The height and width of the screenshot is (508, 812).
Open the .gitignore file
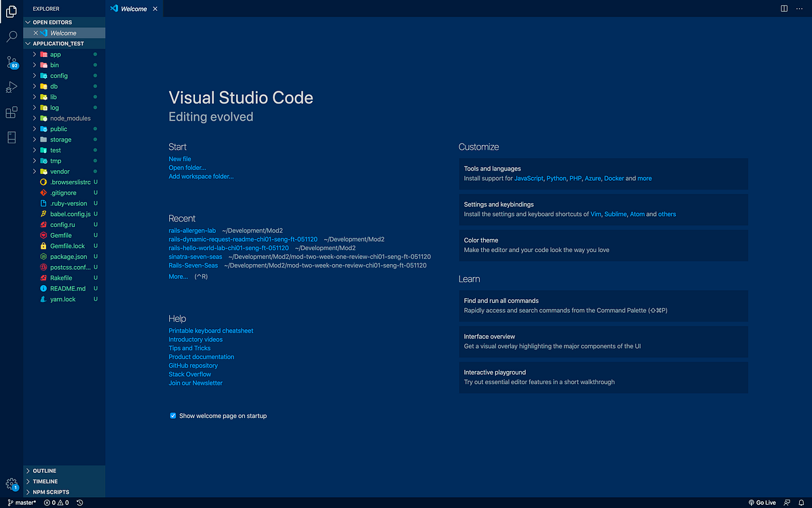click(64, 193)
